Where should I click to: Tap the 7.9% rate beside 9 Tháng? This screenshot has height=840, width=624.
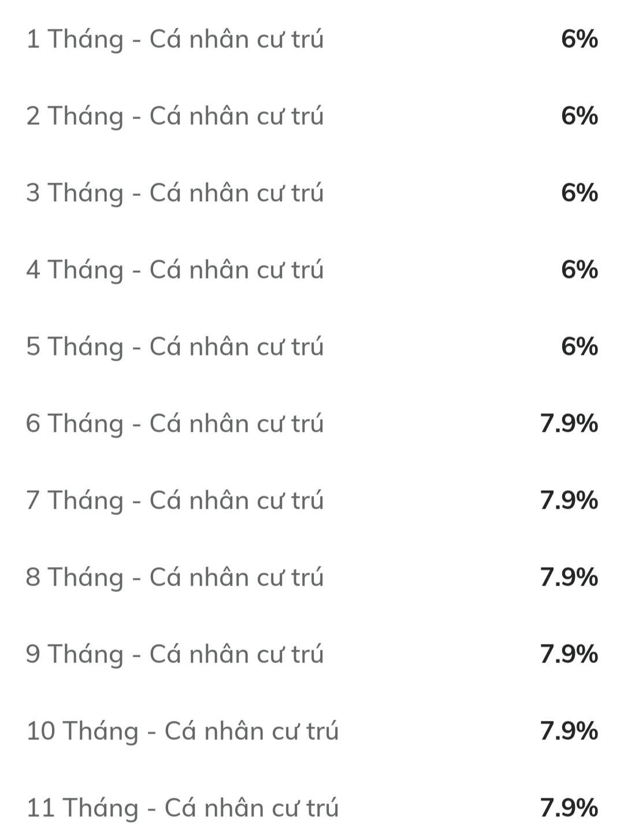coord(569,654)
